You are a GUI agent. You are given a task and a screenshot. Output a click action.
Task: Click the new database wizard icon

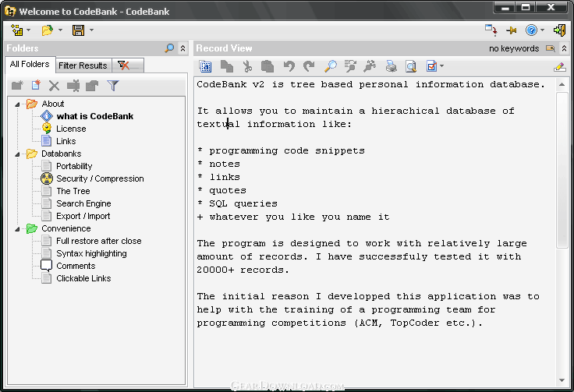tap(17, 30)
